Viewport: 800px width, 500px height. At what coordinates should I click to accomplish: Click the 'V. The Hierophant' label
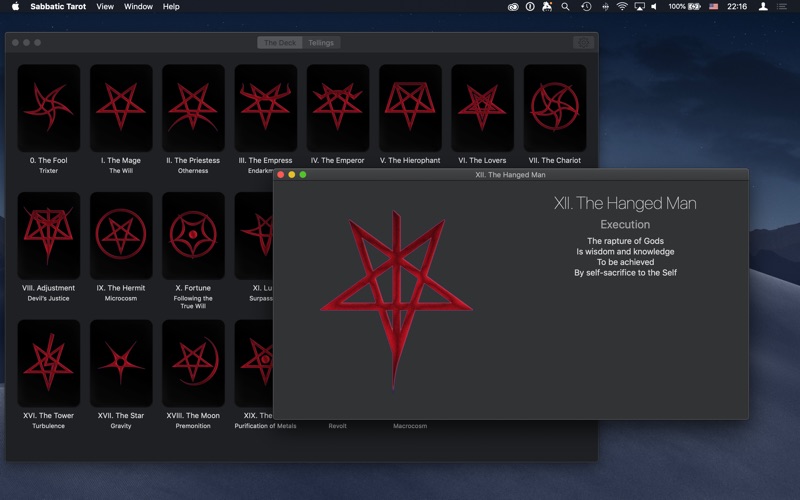(410, 160)
